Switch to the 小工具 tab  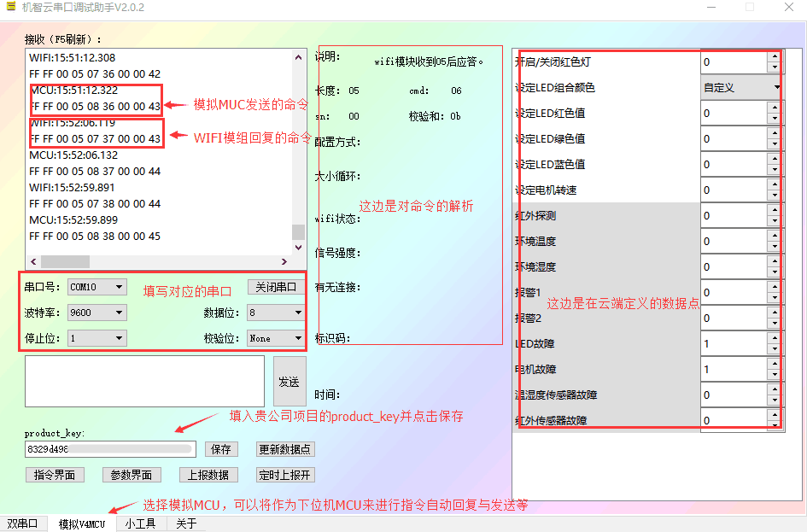click(x=142, y=523)
